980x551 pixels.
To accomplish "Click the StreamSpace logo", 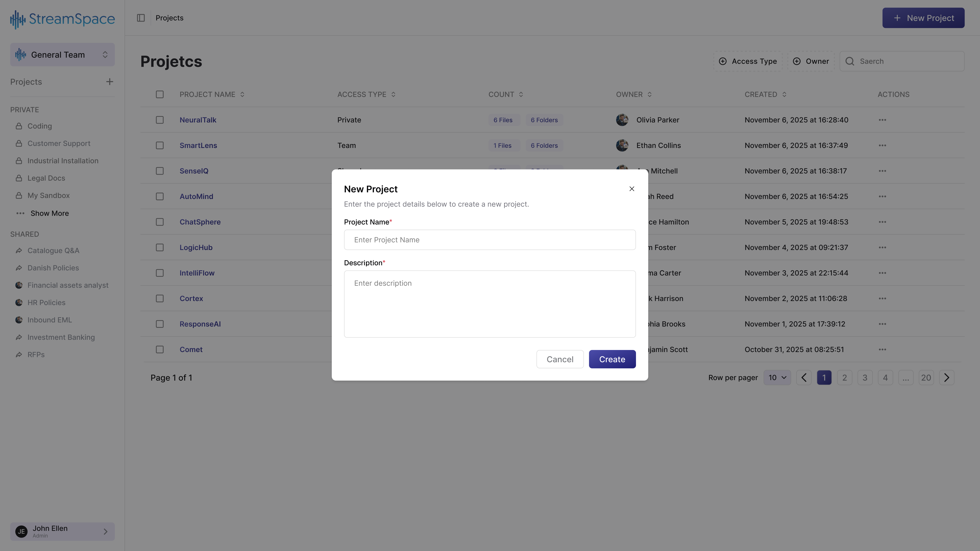I will point(62,19).
